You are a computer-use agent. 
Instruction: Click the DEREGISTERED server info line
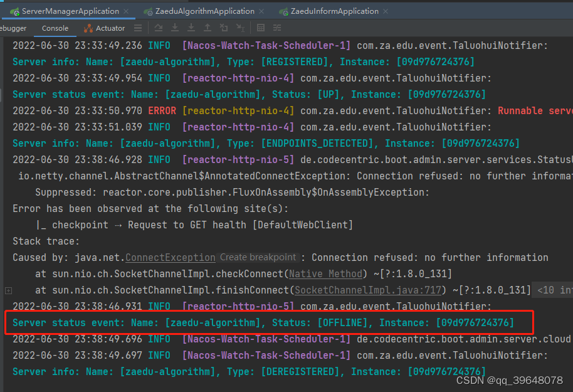coord(249,372)
